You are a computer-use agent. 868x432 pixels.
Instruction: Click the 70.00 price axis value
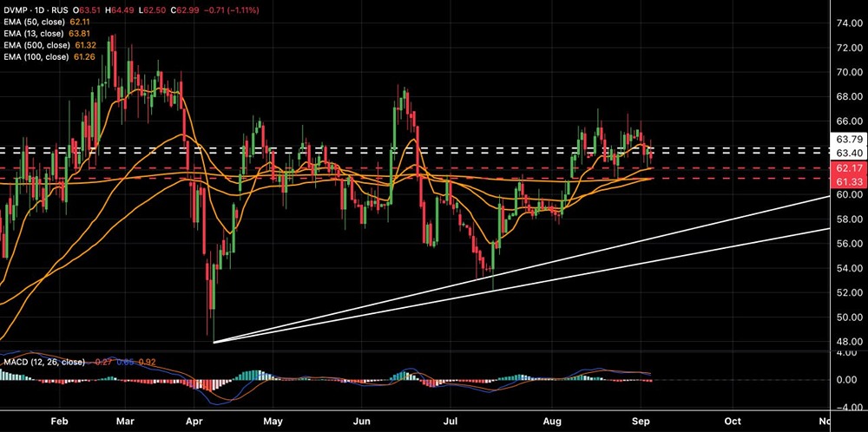click(849, 72)
